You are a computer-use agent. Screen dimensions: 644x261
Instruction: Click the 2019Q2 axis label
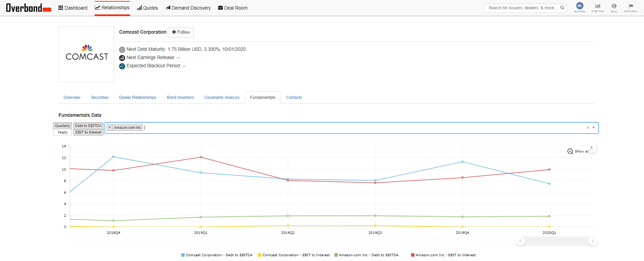pos(288,233)
